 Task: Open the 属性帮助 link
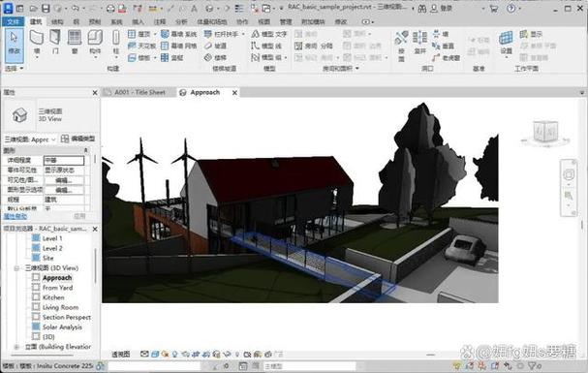coord(15,216)
